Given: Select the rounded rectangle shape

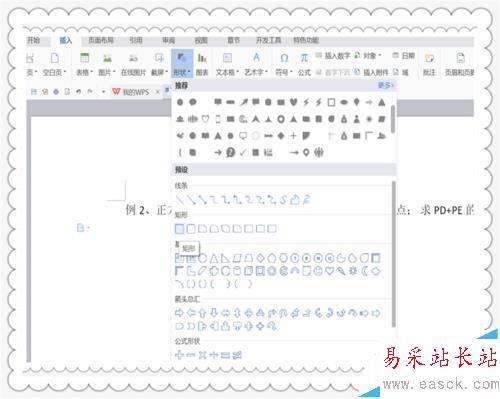Looking at the screenshot, I should pos(191,229).
